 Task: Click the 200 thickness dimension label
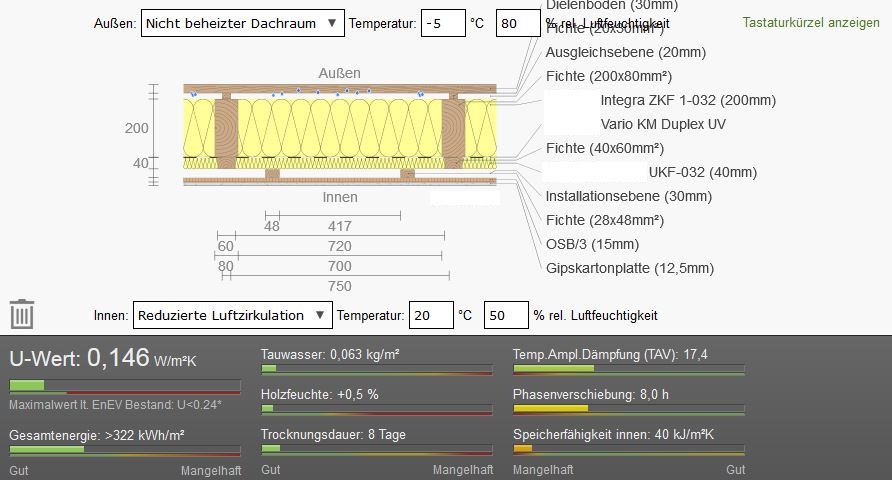tap(137, 128)
